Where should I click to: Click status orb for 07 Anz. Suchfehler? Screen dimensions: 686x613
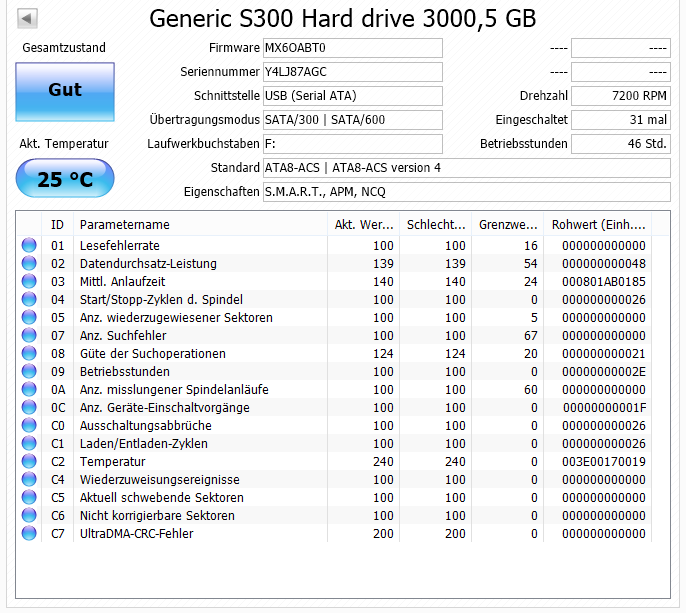29,335
